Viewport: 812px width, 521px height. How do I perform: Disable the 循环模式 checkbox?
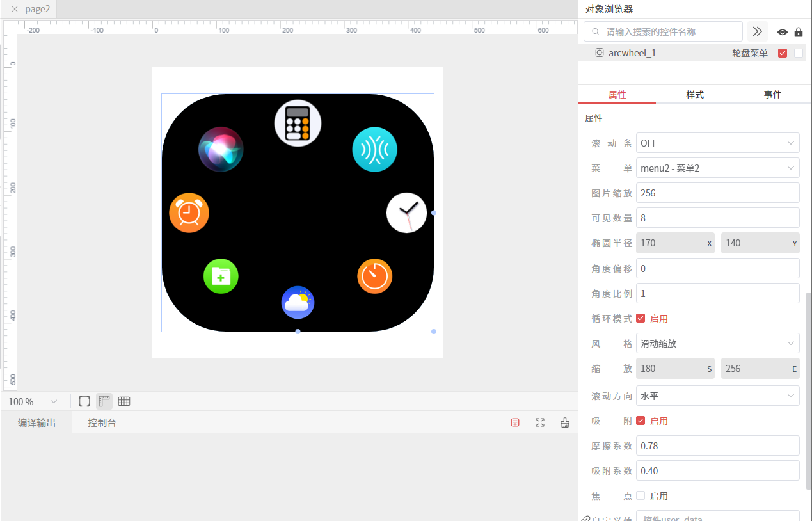click(641, 319)
